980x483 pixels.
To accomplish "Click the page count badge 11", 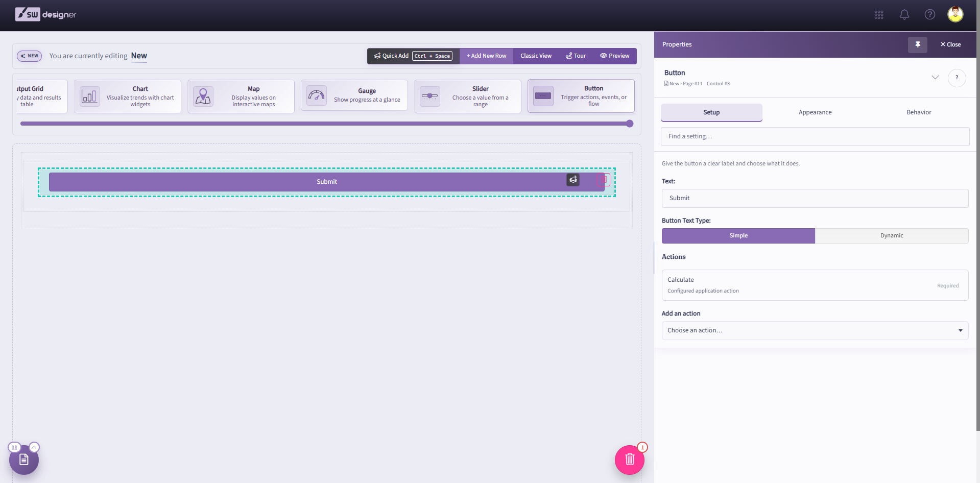I will tap(14, 447).
